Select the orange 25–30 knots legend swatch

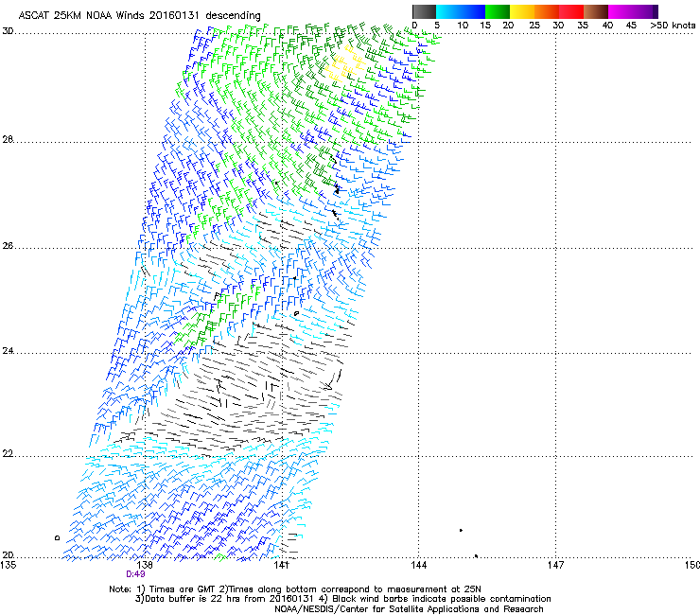tap(547, 11)
